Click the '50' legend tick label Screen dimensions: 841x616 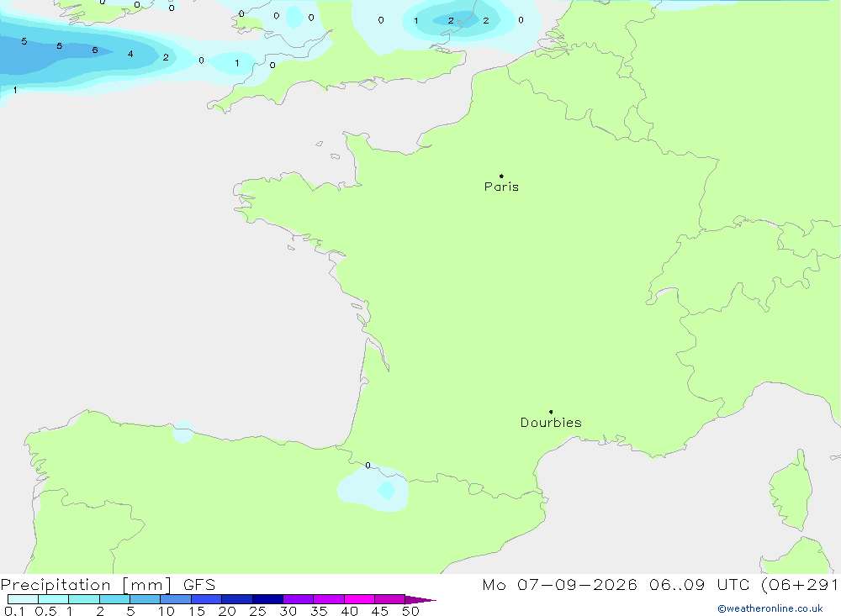click(410, 611)
